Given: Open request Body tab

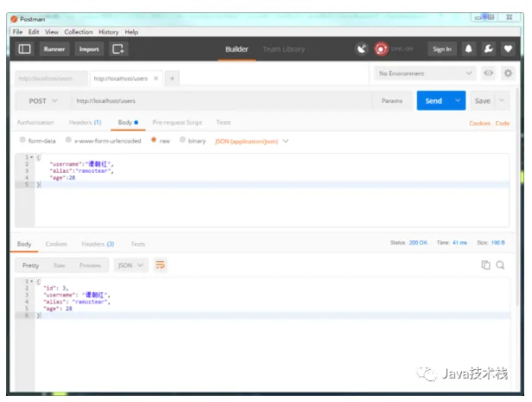Looking at the screenshot, I should pyautogui.click(x=128, y=122).
